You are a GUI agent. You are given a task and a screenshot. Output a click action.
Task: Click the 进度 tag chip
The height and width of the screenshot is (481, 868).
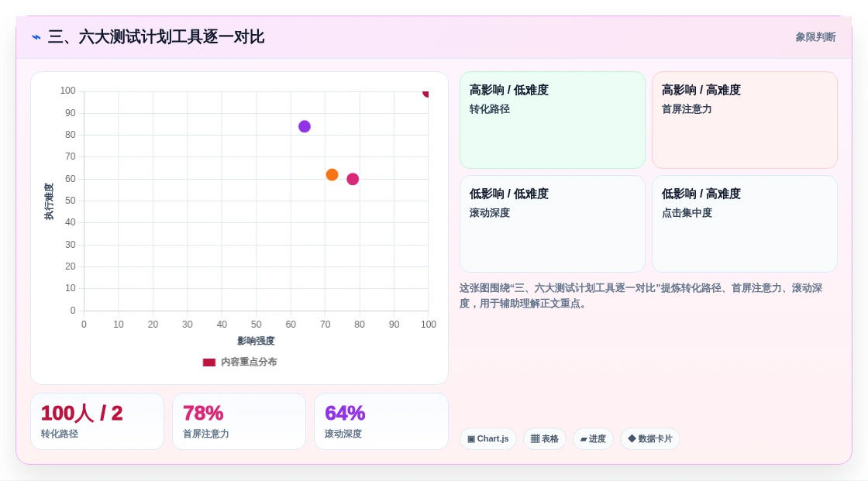(593, 439)
